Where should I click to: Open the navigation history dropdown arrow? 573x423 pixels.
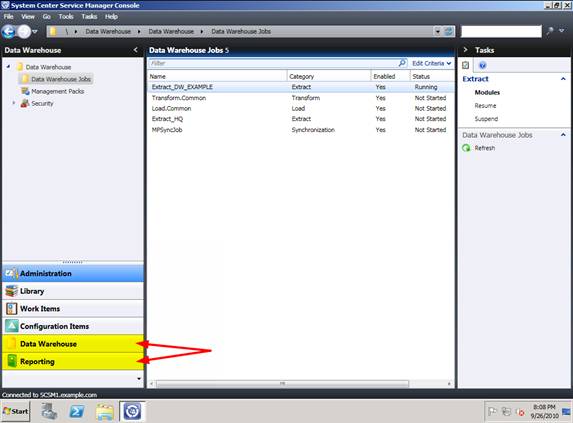(35, 32)
